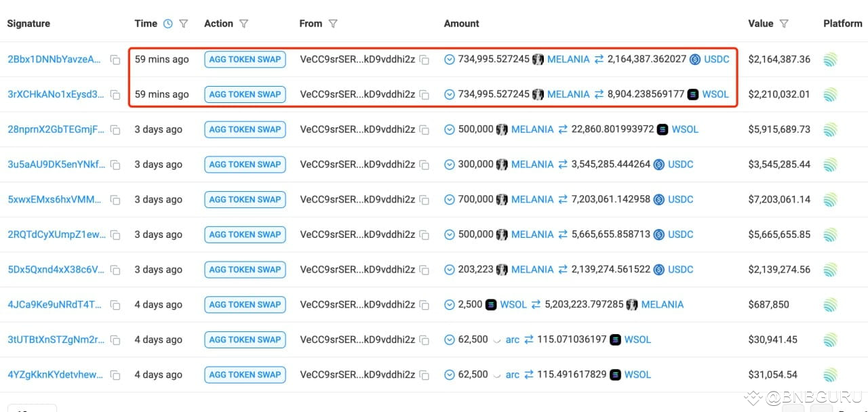Click AGG TOKEN SWAP badge in $2,164,387.36 row

coord(245,60)
